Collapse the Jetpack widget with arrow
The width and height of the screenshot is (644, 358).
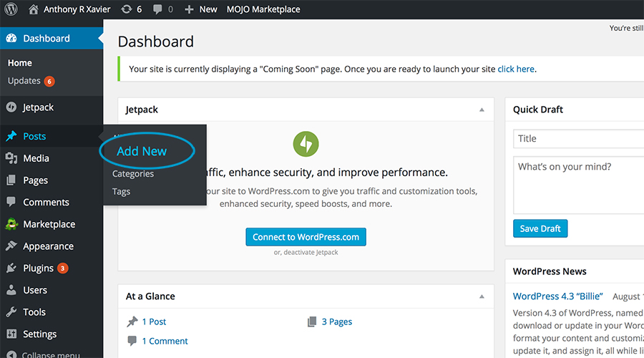click(482, 110)
